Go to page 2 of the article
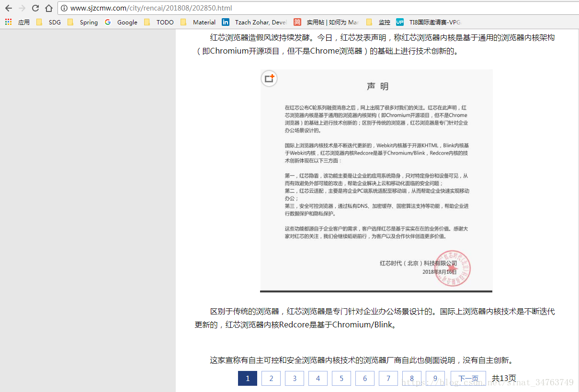This screenshot has width=579, height=392. point(271,379)
